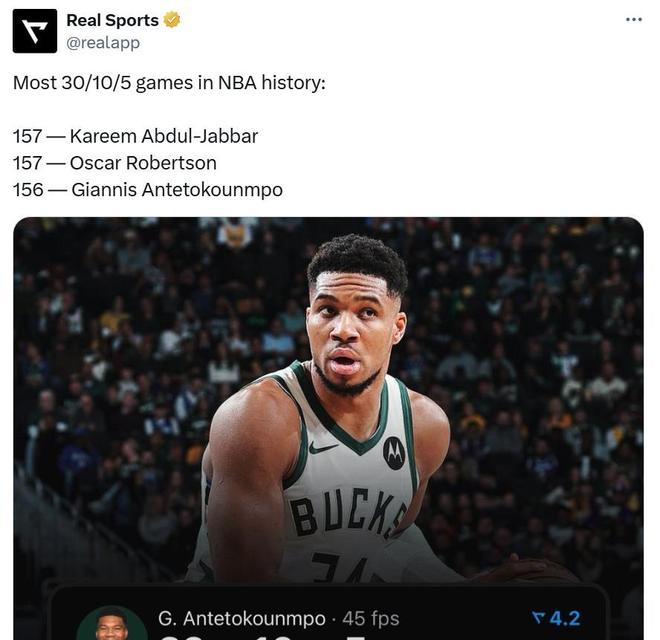The image size is (660, 640).
Task: Click the Real Sports profile avatar
Action: [34, 31]
